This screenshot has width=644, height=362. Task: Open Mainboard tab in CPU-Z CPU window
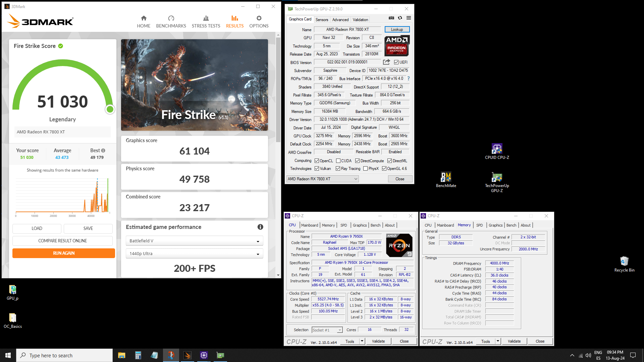click(310, 225)
